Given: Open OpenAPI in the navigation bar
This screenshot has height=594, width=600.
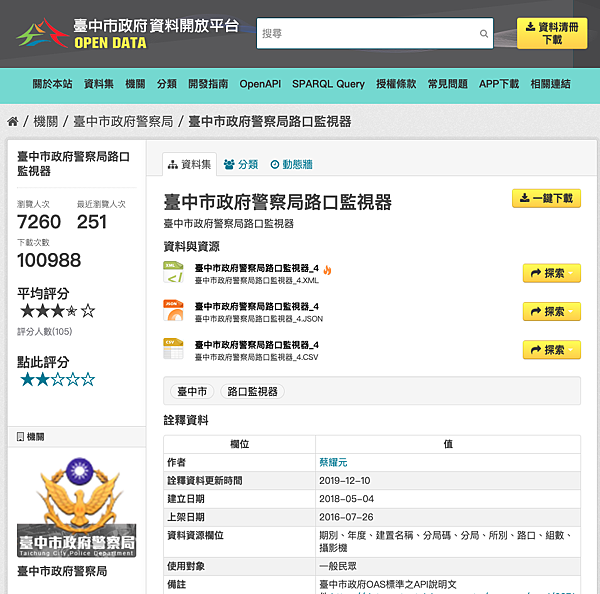Looking at the screenshot, I should coord(260,84).
